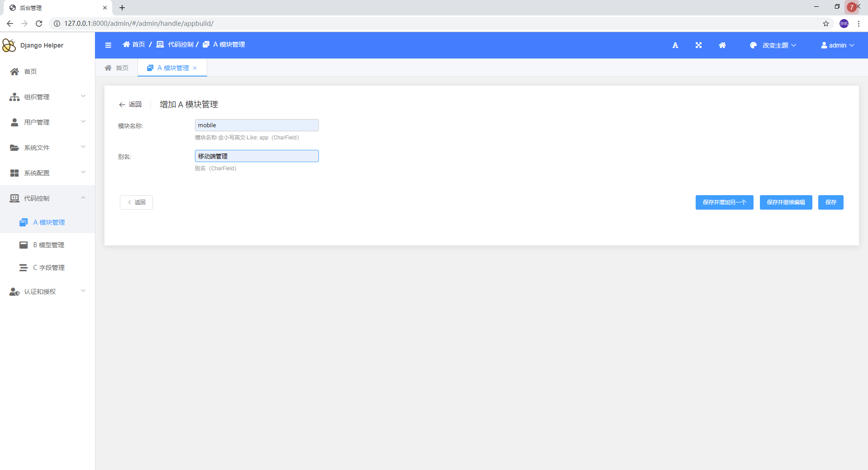Click the font size 'A' header icon
The image size is (868, 470).
pos(675,45)
